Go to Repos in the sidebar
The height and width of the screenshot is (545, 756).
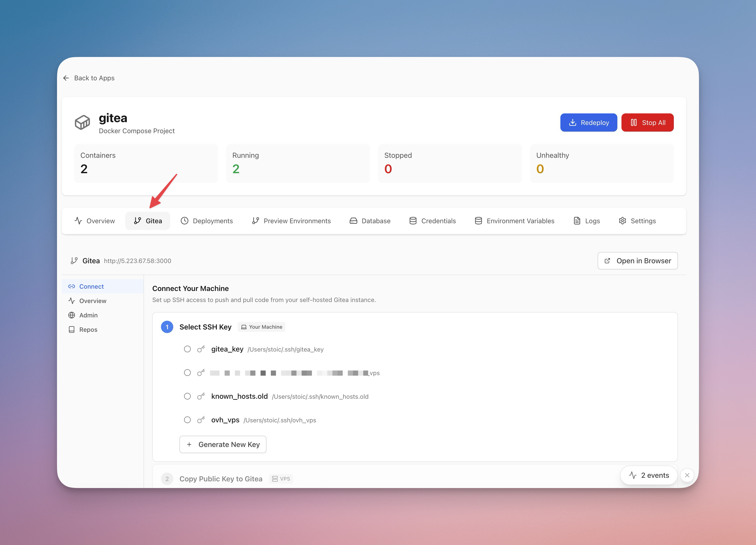(x=88, y=329)
